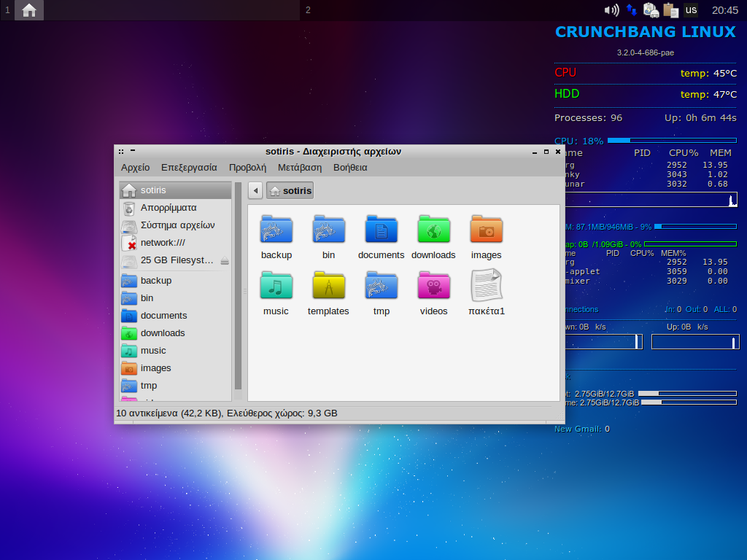Screen dimensions: 747x560
Task: Open the orange images folder icon in the file pane
Action: [486, 230]
